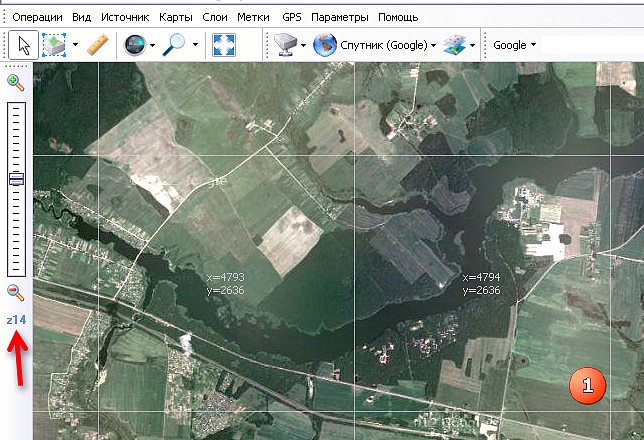Viewport: 644px width, 440px height.
Task: Click the globe map display icon
Action: tap(133, 45)
